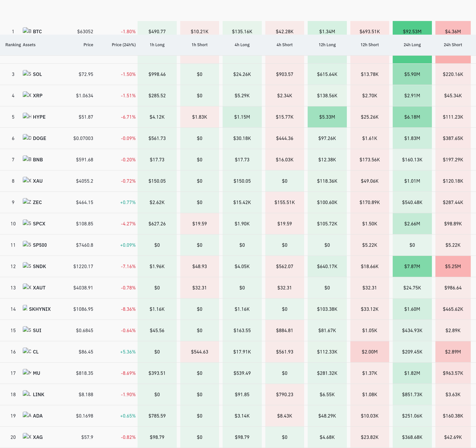Select SKHYNIX 24h Short cell "$465.62K"
476x448 pixels.
(x=453, y=309)
